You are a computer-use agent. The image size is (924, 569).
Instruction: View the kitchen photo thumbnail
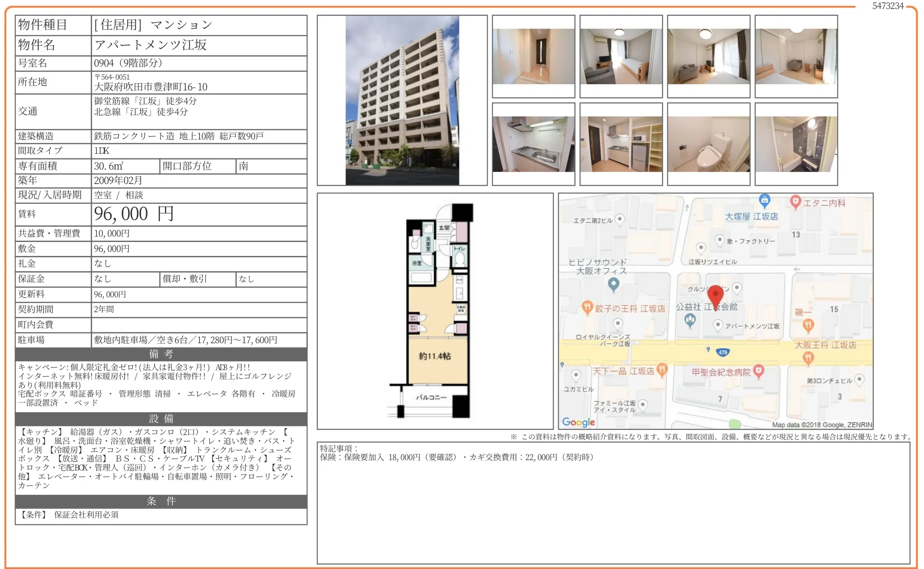click(533, 144)
